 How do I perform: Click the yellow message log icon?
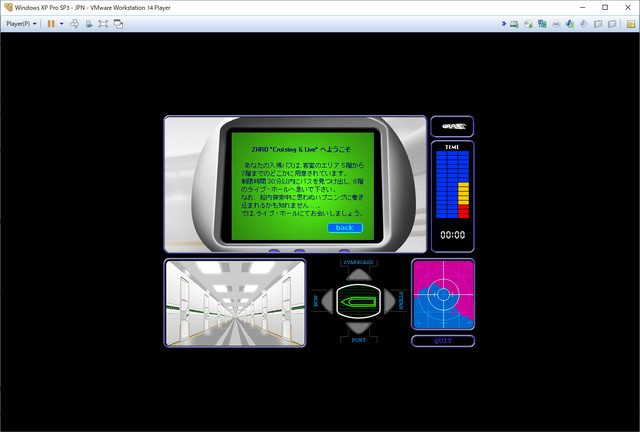click(631, 24)
